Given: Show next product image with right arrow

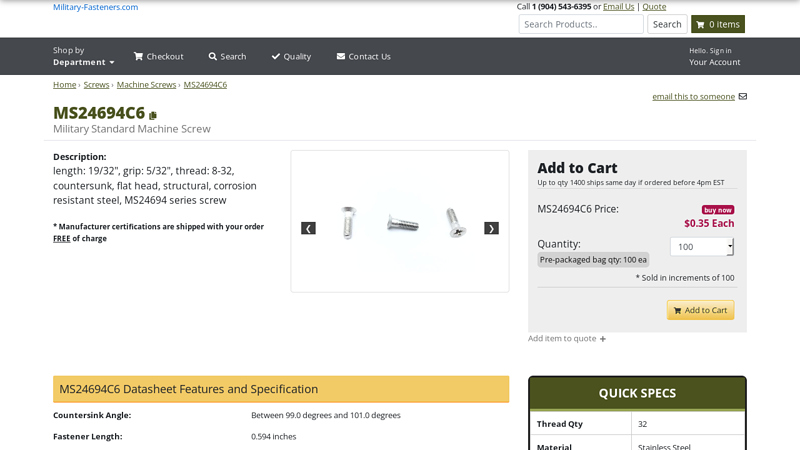Looking at the screenshot, I should 491,228.
